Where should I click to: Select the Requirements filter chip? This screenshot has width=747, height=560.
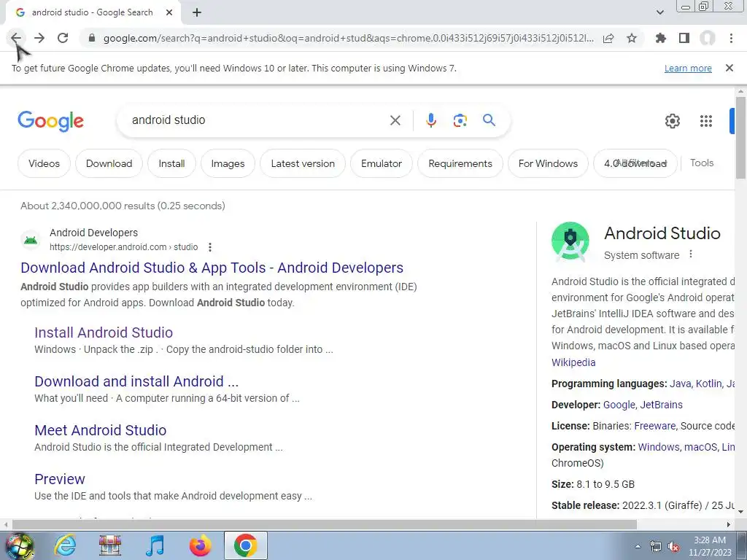[x=460, y=163]
